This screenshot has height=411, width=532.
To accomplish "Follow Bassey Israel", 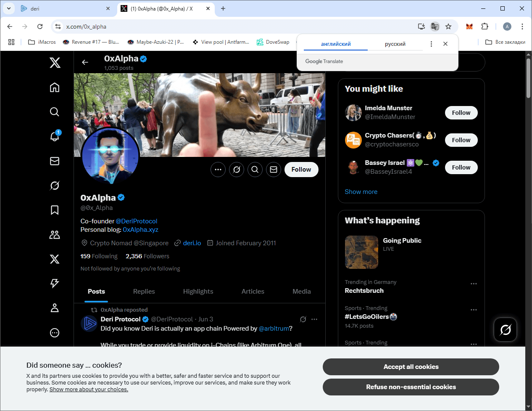I will pos(461,167).
